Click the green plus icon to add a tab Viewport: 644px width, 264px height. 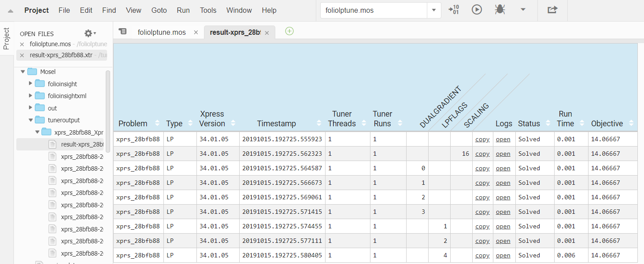point(289,31)
